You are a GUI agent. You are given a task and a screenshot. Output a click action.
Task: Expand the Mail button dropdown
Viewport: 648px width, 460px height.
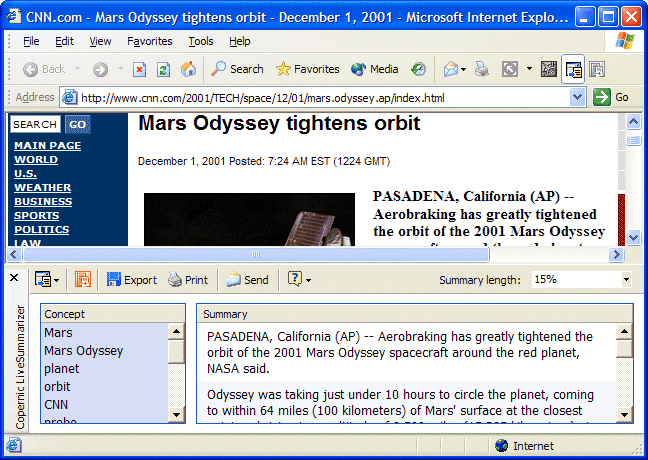point(464,69)
